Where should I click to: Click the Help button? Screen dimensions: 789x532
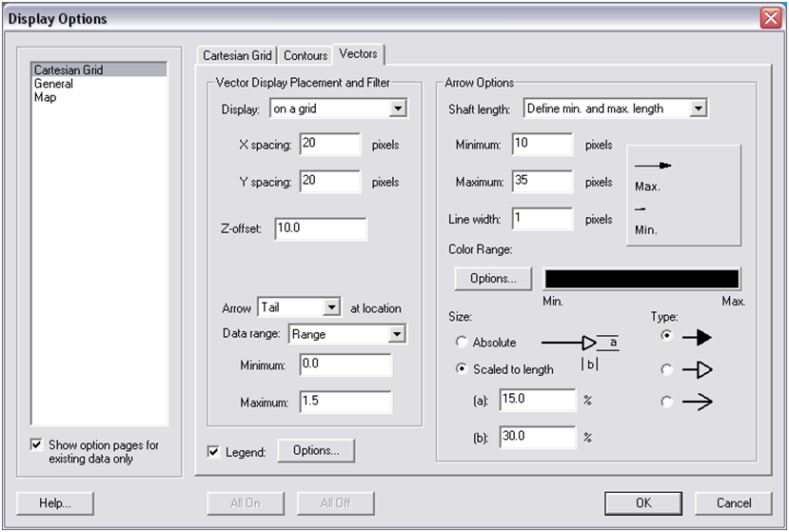click(55, 502)
